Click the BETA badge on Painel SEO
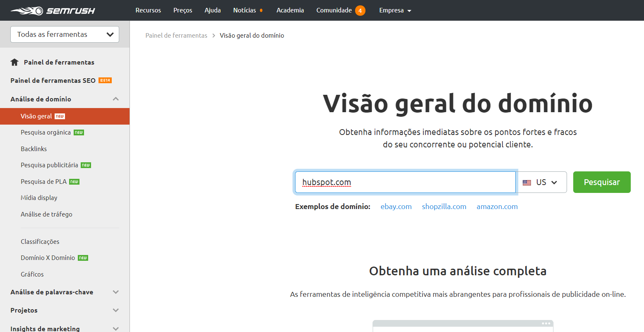Image resolution: width=644 pixels, height=332 pixels. [x=105, y=80]
